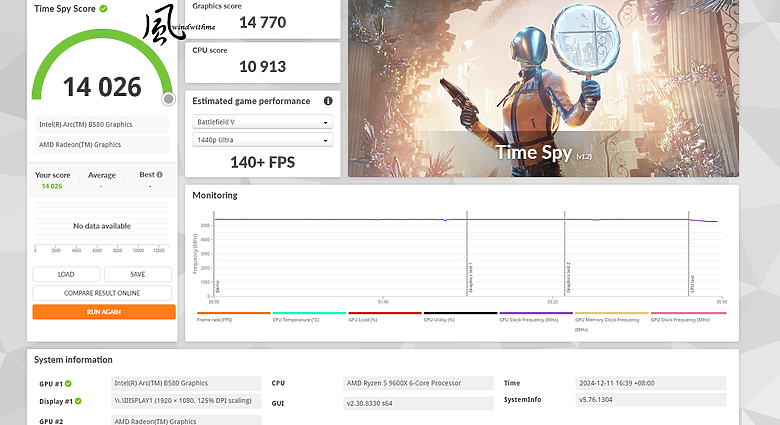780x425 pixels.
Task: Click COMPARE RESULT ONLINE button
Action: coord(102,293)
